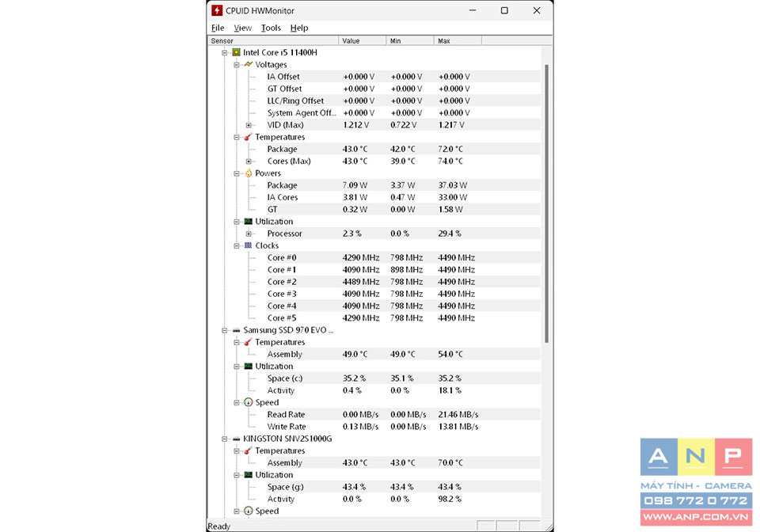Click the Temperatures thermometer icon under KINGSTON
The width and height of the screenshot is (760, 532).
pyautogui.click(x=248, y=450)
